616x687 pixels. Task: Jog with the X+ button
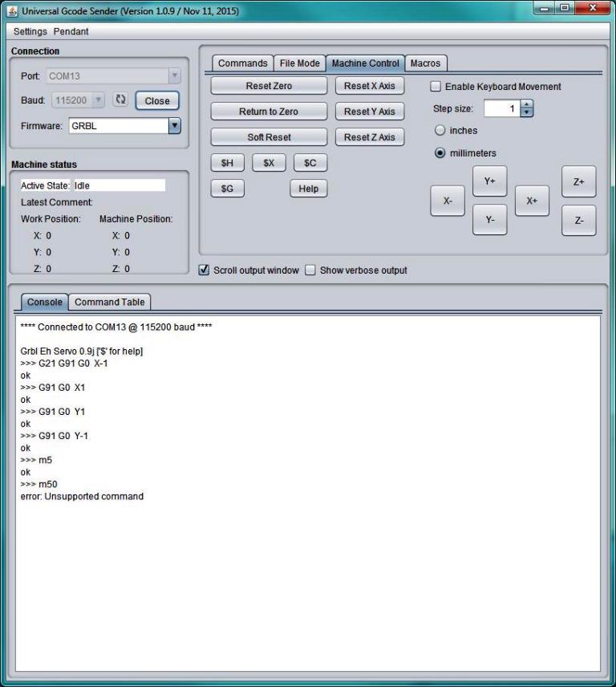(532, 201)
